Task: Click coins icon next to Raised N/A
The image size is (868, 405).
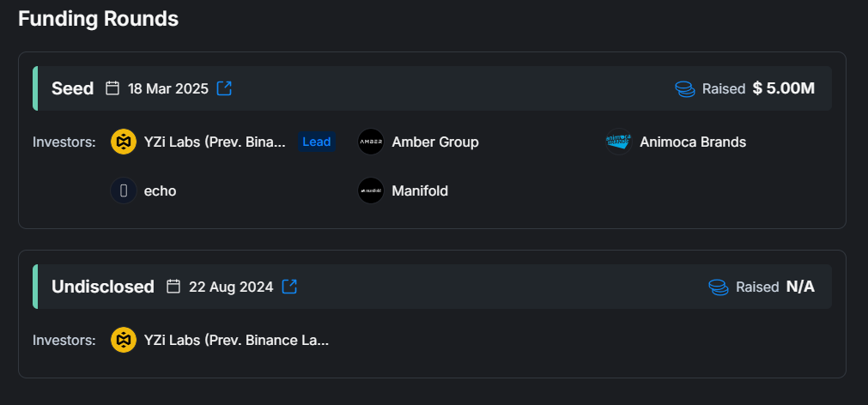Action: coord(718,287)
